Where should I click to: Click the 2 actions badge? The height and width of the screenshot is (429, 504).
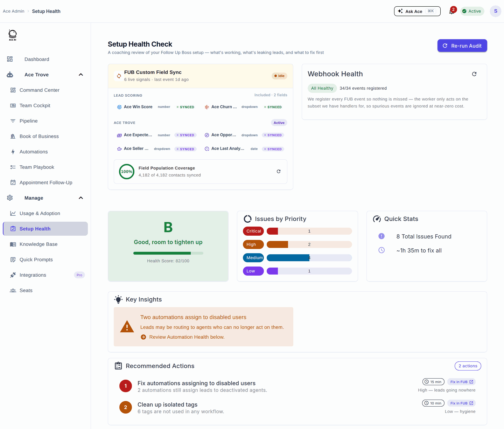[x=468, y=366]
